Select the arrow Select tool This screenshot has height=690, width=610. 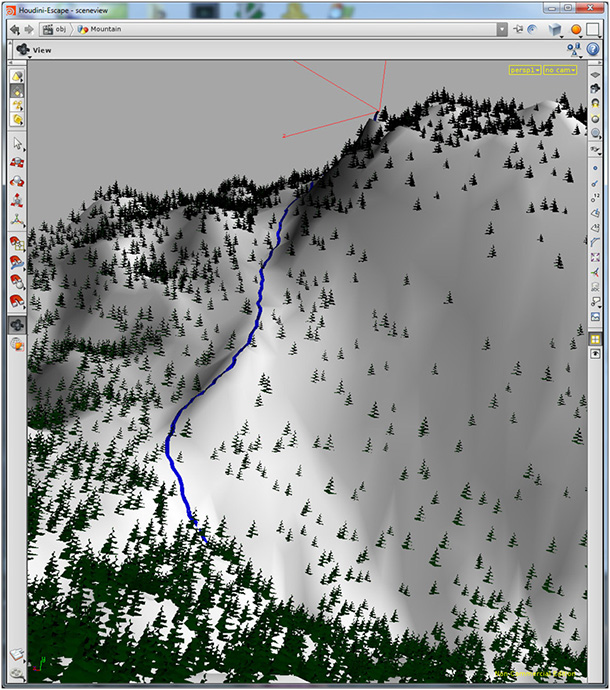point(18,144)
